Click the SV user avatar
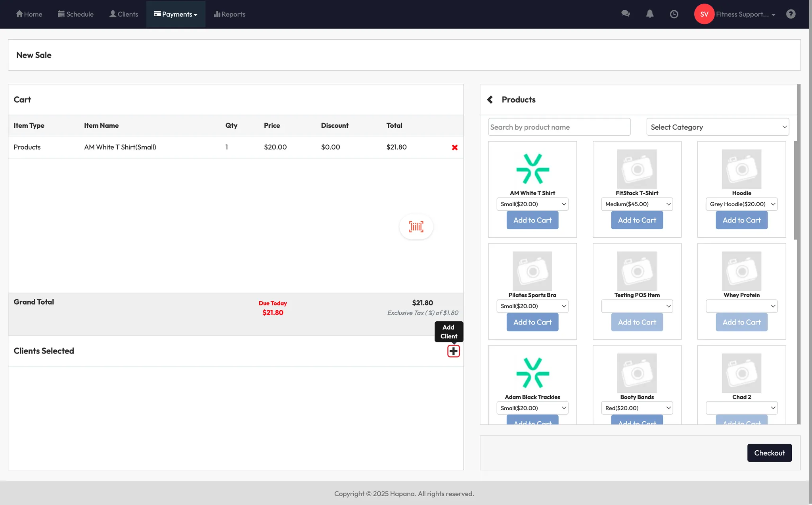Image resolution: width=812 pixels, height=505 pixels. click(x=704, y=14)
